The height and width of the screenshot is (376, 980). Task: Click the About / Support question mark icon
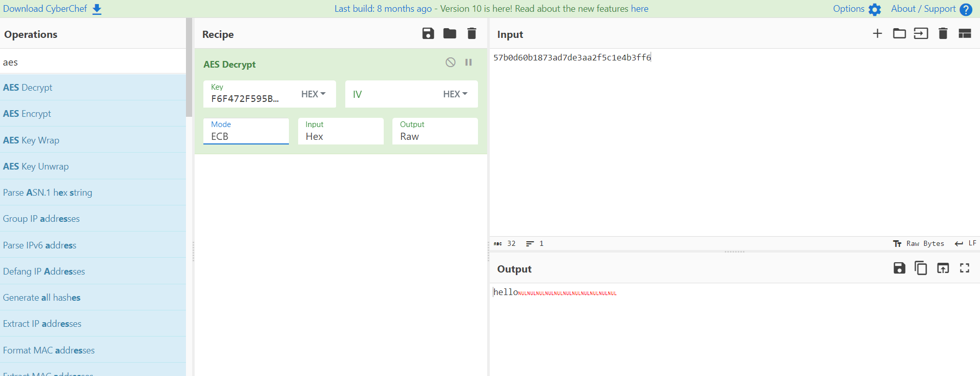(x=966, y=9)
